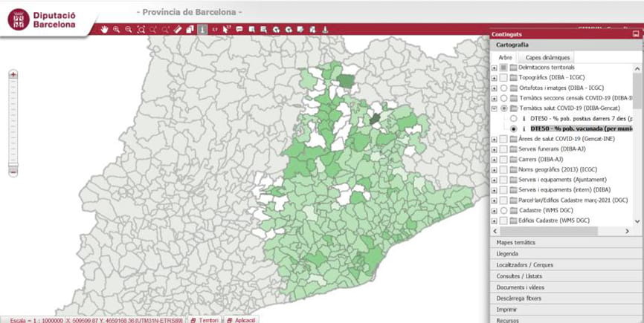The height and width of the screenshot is (323, 644).
Task: Select the arrow selection pointer tool
Action: 228,30
